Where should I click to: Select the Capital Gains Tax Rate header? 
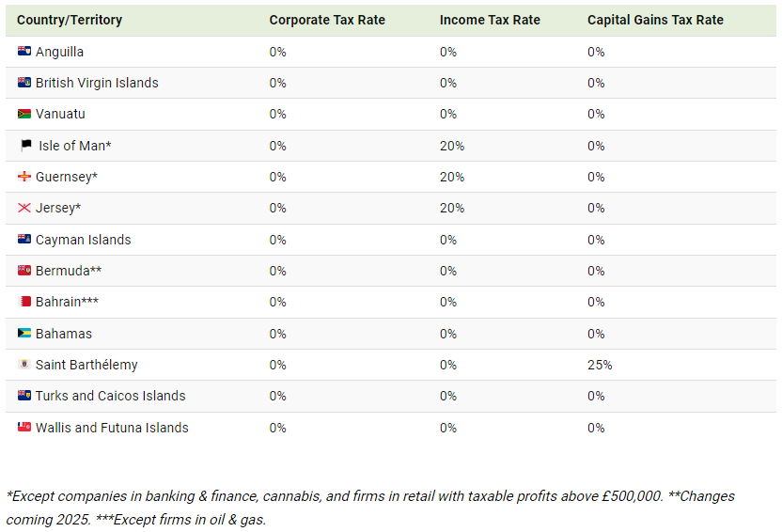click(x=655, y=20)
